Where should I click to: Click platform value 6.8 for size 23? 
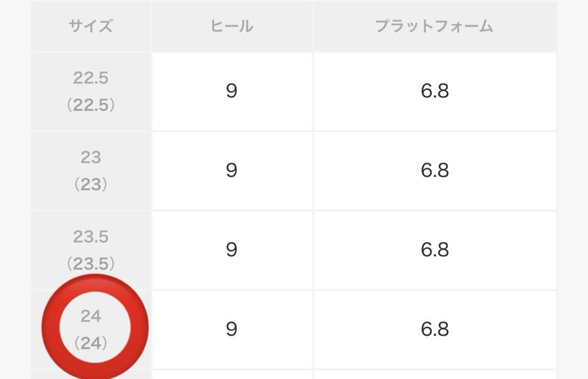[x=435, y=171]
